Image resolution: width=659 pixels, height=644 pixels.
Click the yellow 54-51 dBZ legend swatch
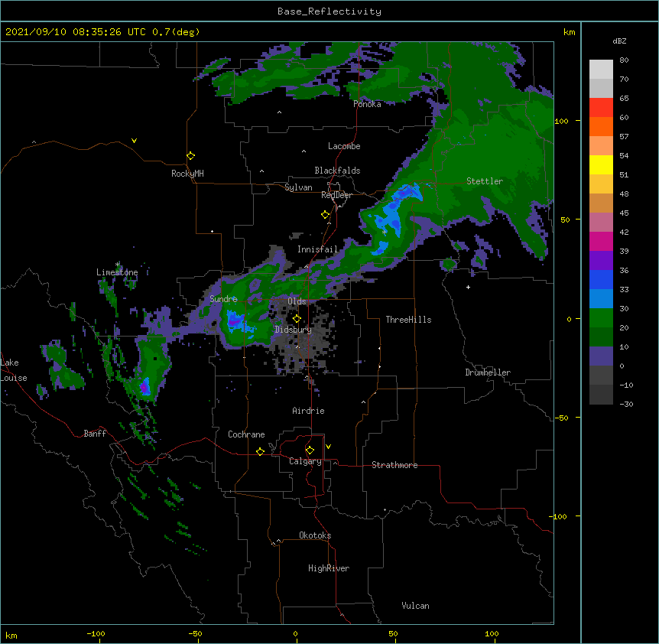[601, 164]
